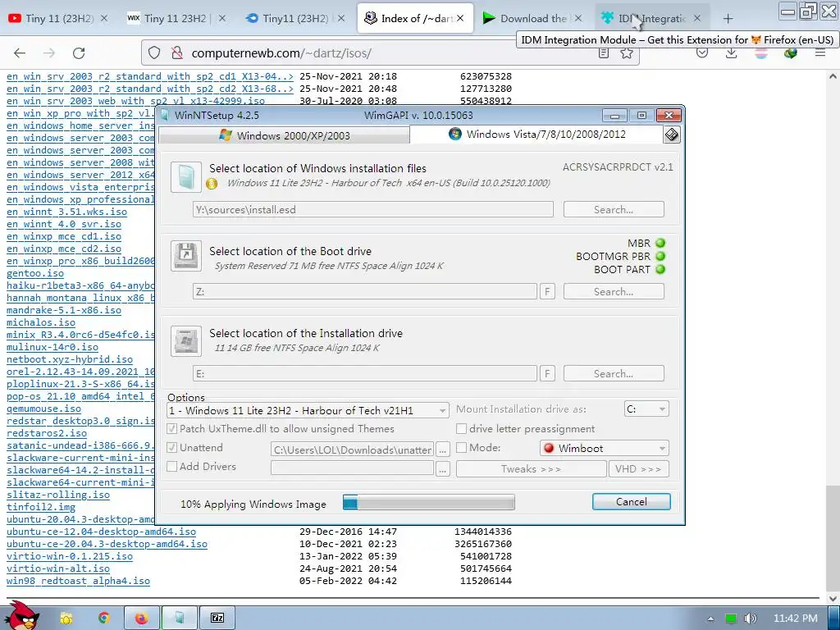Switch to Firefox taskbar button

pos(141,619)
